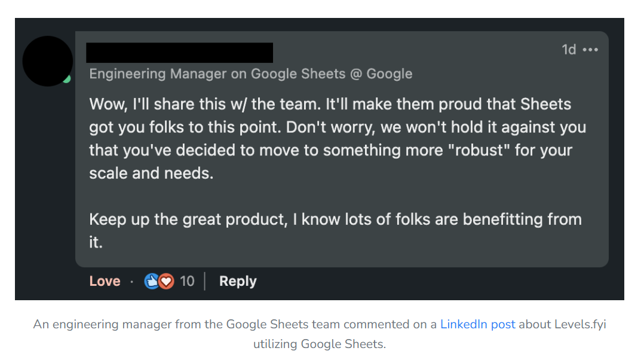Click the reaction count showing 10
Image resolution: width=644 pixels, height=363 pixels.
click(x=187, y=281)
